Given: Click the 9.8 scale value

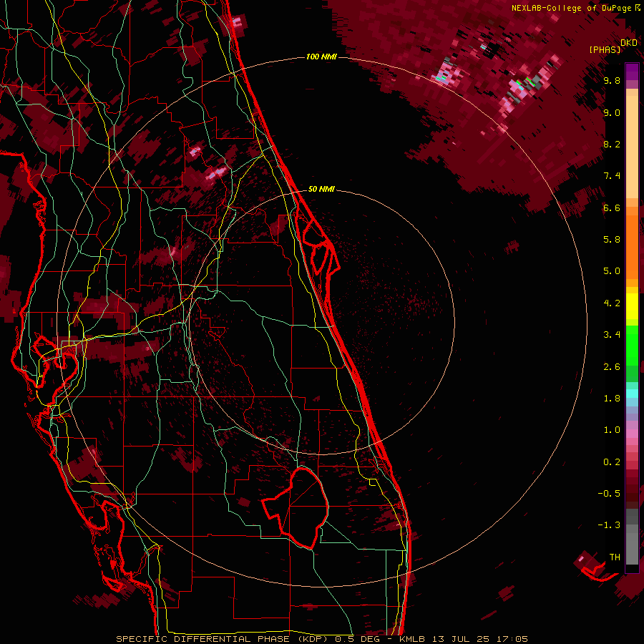Looking at the screenshot, I should [x=612, y=80].
